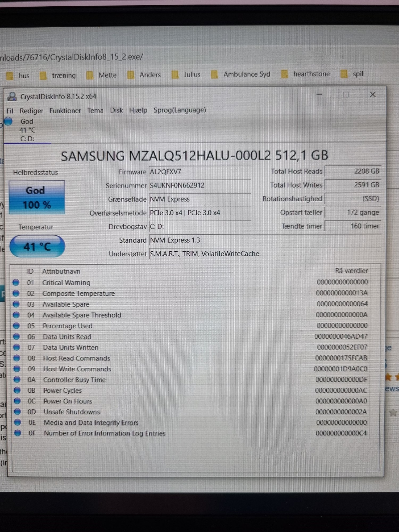Click Tændte timer value 160 timer
The width and height of the screenshot is (399, 532).
[x=353, y=226]
